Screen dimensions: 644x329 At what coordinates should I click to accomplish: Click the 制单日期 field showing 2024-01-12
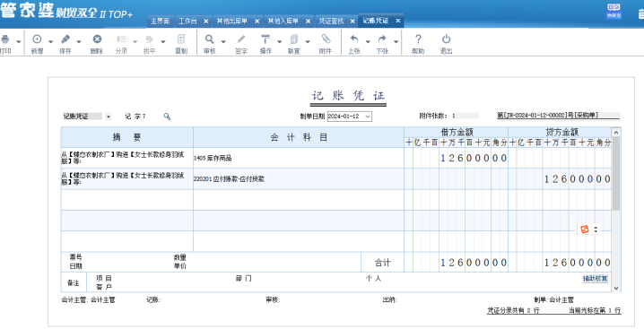tap(350, 117)
